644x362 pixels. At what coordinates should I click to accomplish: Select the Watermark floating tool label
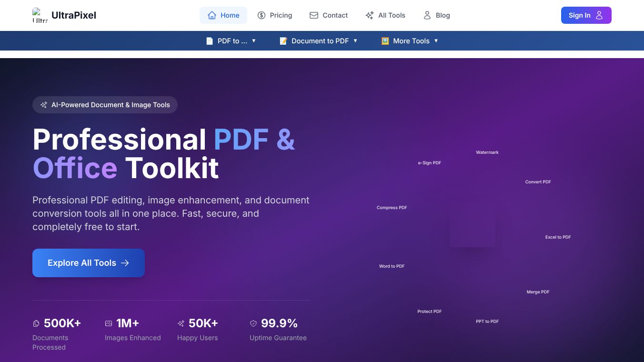click(x=487, y=152)
